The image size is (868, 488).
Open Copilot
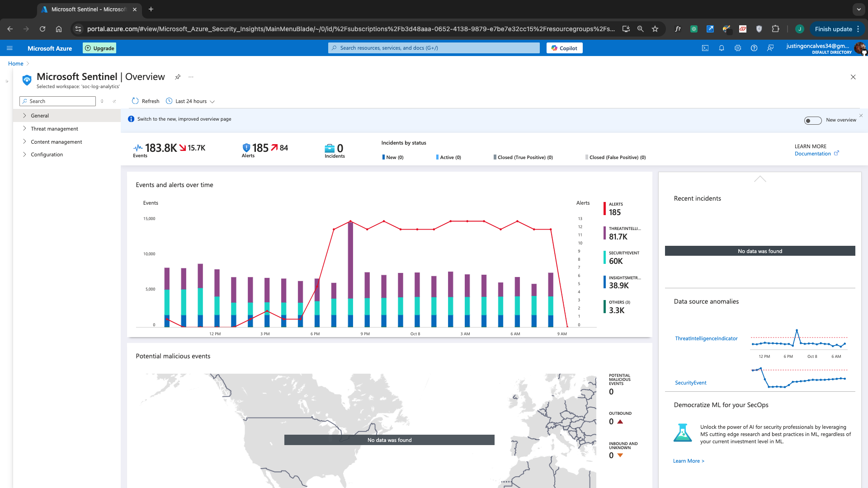[564, 48]
